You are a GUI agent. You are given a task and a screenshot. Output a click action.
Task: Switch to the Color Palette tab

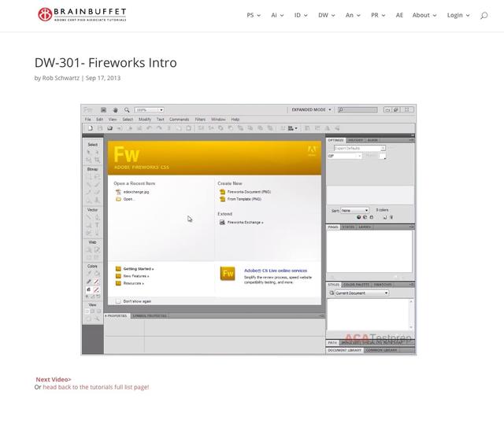[356, 285]
